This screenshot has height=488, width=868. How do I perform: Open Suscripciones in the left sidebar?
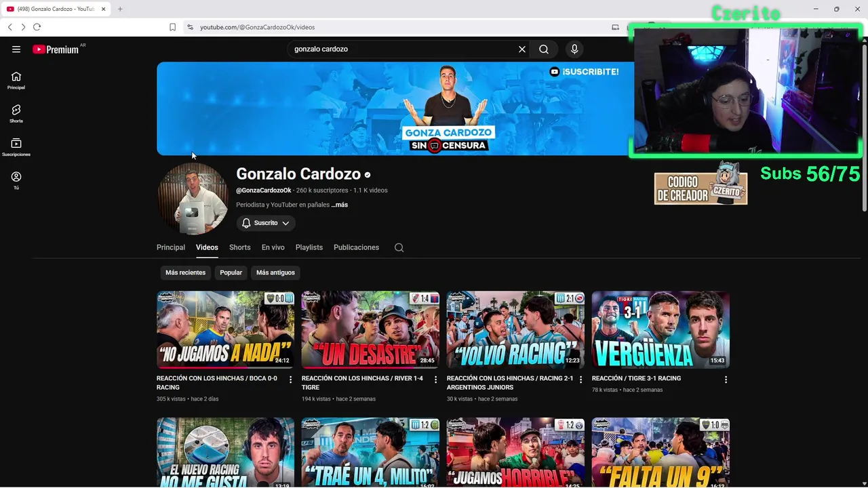[16, 147]
